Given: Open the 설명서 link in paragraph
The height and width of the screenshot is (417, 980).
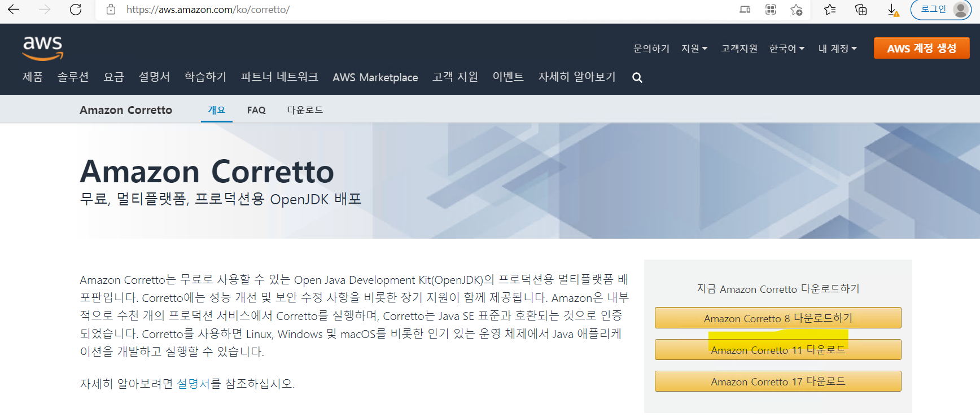Looking at the screenshot, I should pos(193,384).
